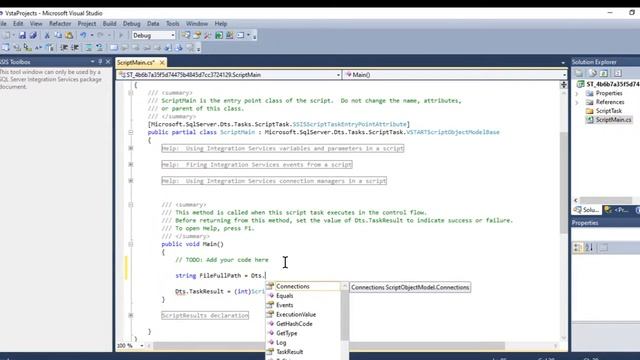This screenshot has height=360, width=640.
Task: Expand the ScriptResults declaration region
Action: pyautogui.click(x=131, y=315)
